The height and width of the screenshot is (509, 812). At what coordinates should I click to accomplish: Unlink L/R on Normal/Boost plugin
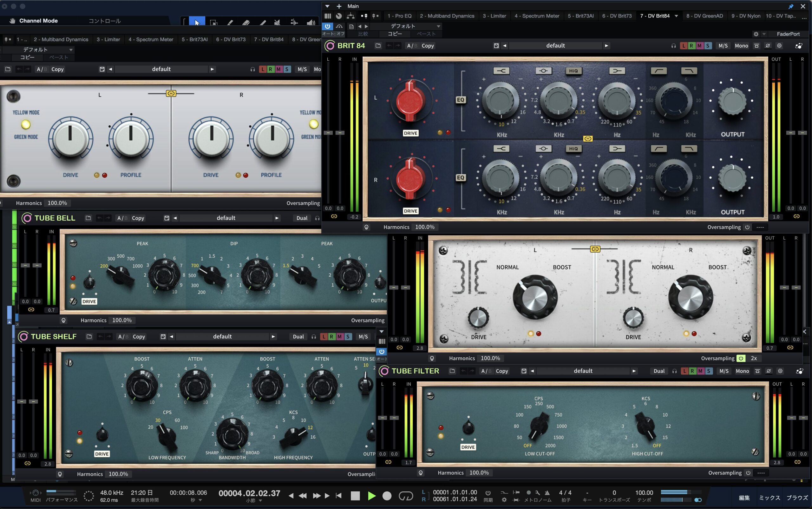pos(595,249)
